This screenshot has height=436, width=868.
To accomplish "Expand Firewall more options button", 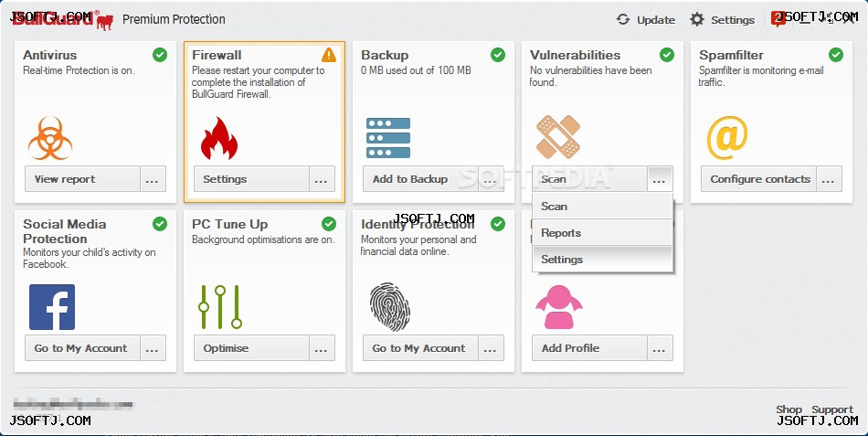I will [322, 179].
